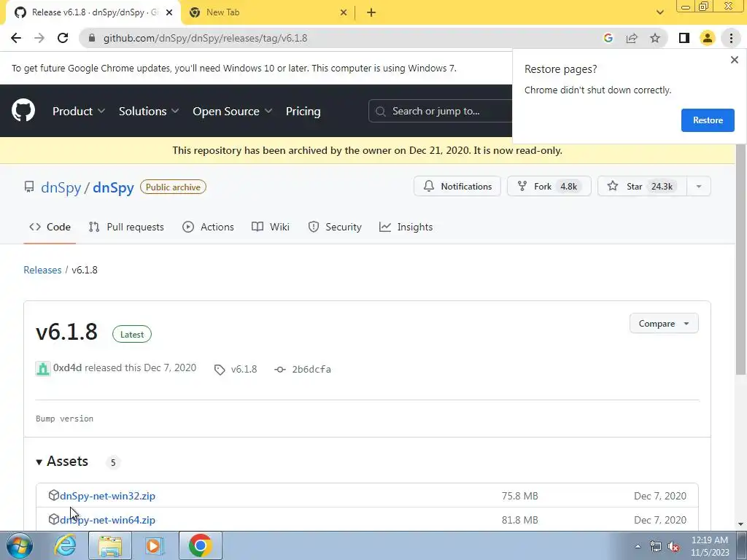Reload the page with the refresh icon
The image size is (747, 560).
tap(63, 38)
